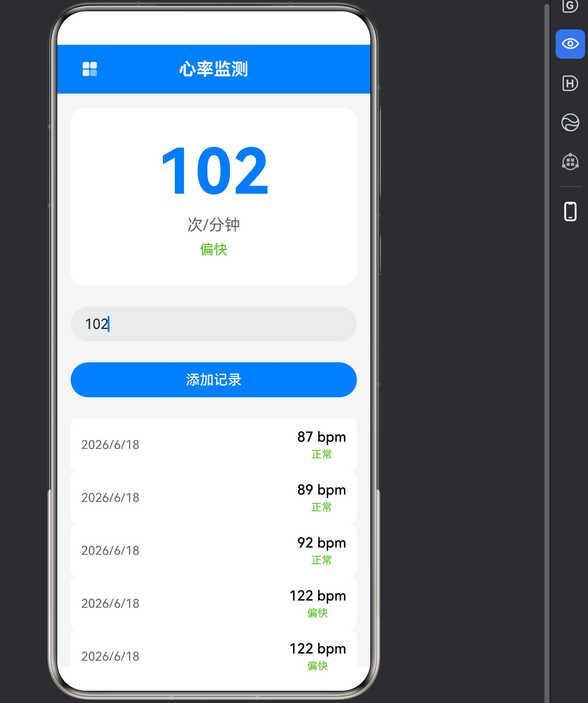Click the large 102 heart rate value
588x703 pixels.
(x=214, y=171)
